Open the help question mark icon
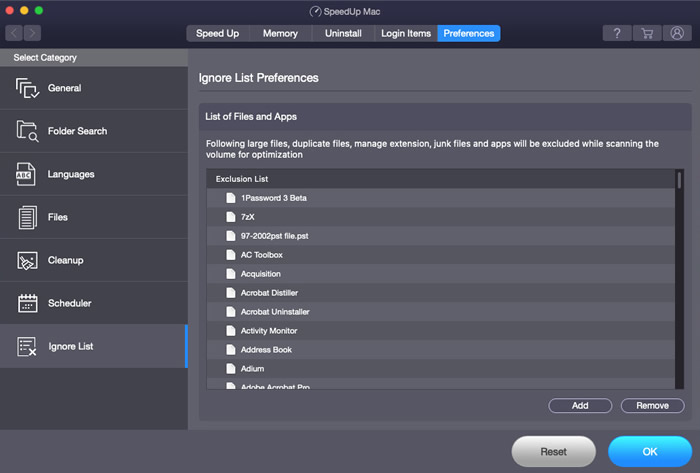Screen dimensions: 700x473 coord(617,33)
